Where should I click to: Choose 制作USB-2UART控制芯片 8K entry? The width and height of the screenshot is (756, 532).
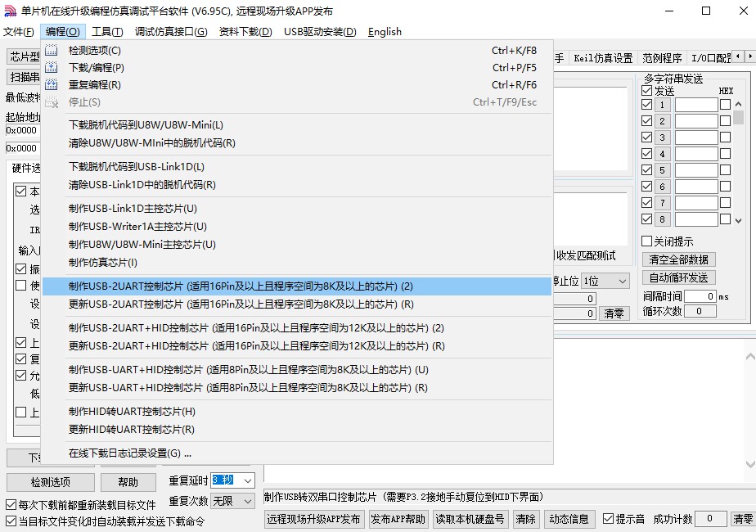click(x=297, y=286)
